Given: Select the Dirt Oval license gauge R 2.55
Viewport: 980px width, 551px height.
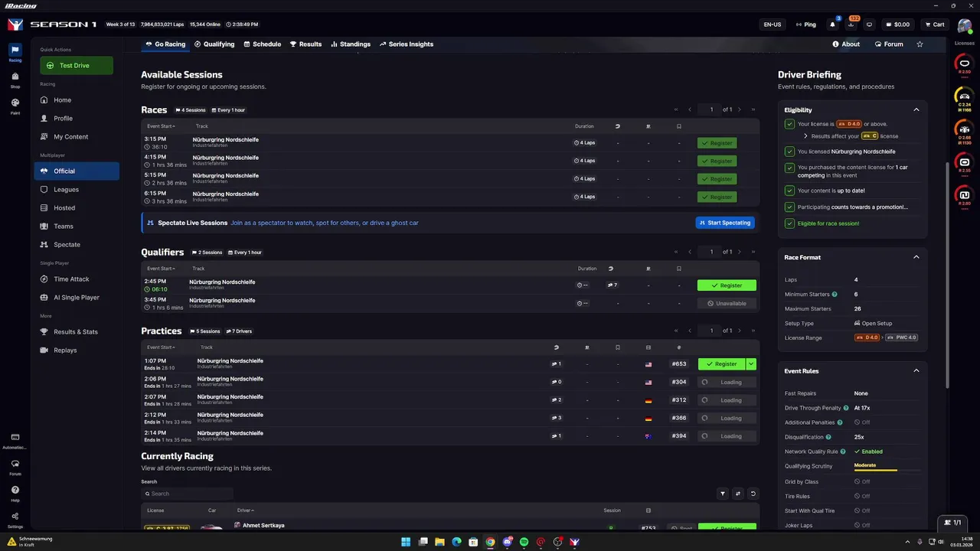Looking at the screenshot, I should [965, 163].
